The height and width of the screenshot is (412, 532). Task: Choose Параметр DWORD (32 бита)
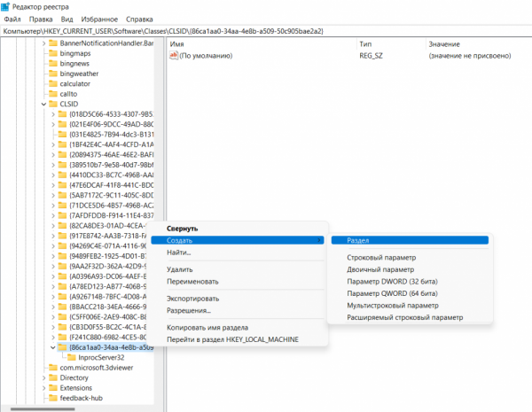point(392,282)
